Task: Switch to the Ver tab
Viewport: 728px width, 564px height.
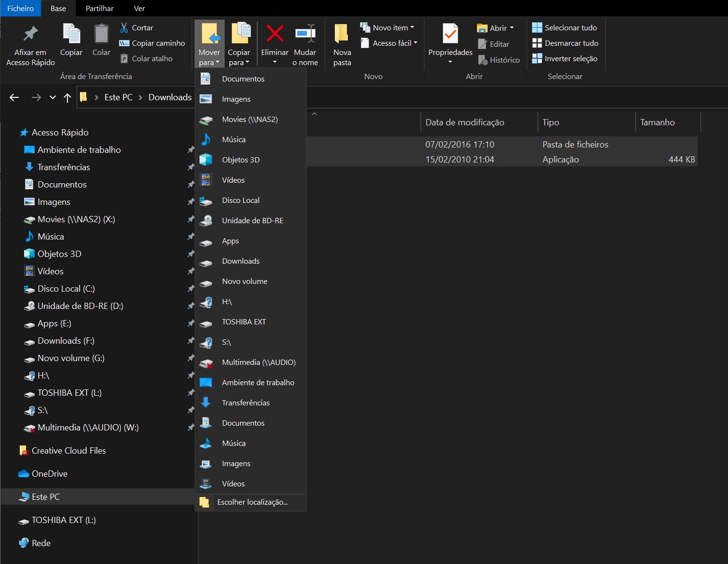Action: pos(139,8)
